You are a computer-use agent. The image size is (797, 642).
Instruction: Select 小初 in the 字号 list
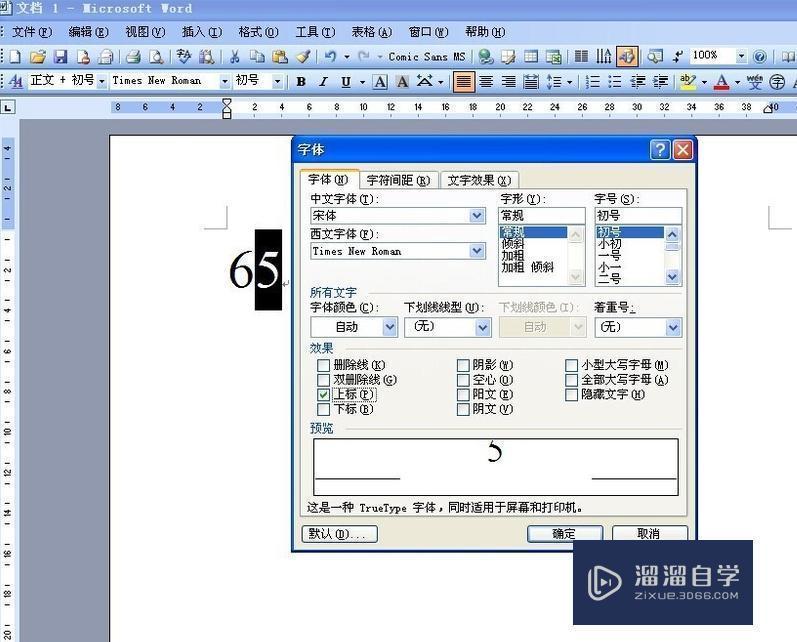click(609, 244)
